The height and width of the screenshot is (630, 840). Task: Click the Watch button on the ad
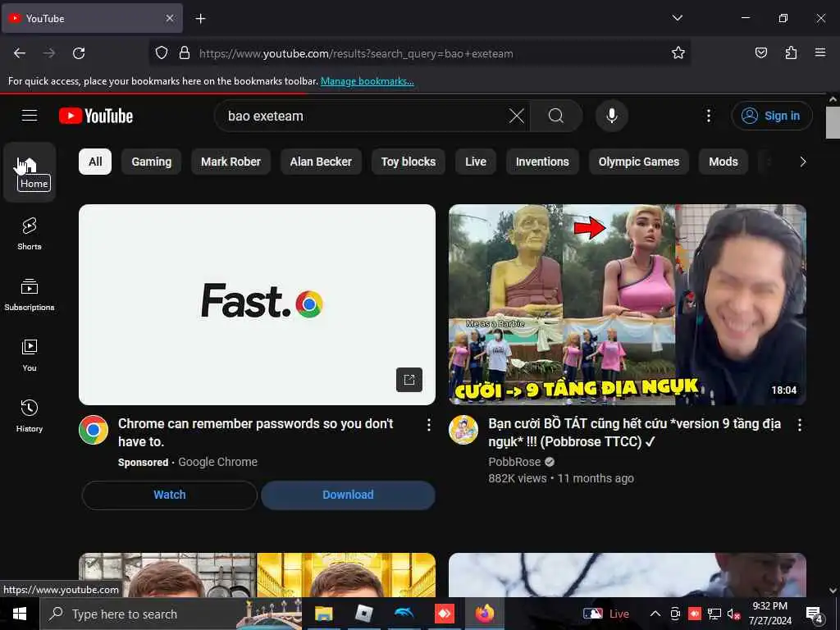(169, 495)
